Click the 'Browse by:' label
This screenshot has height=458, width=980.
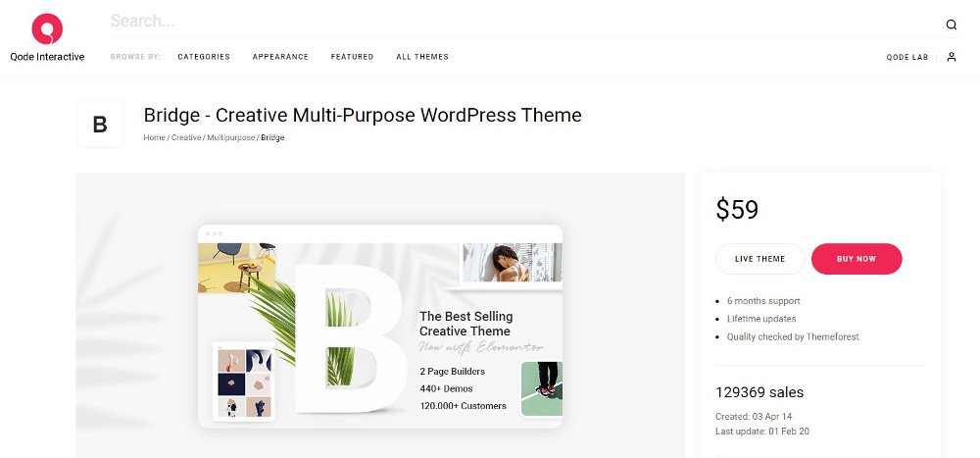tap(135, 57)
